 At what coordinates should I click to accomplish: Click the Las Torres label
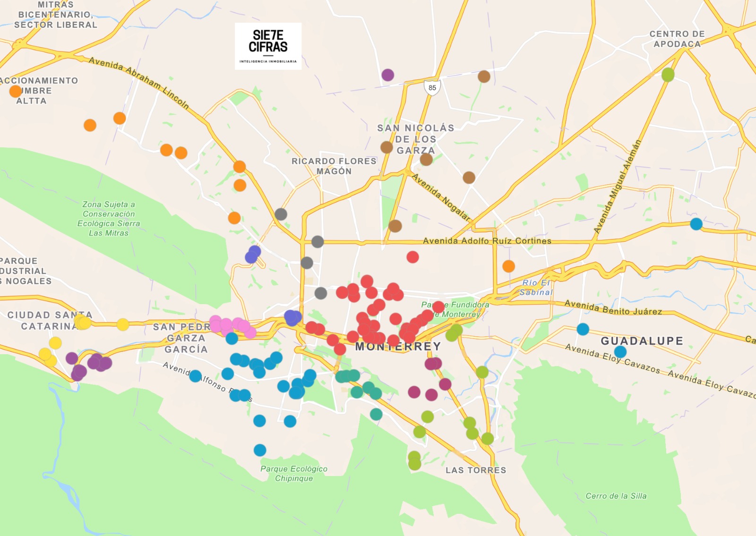click(476, 470)
